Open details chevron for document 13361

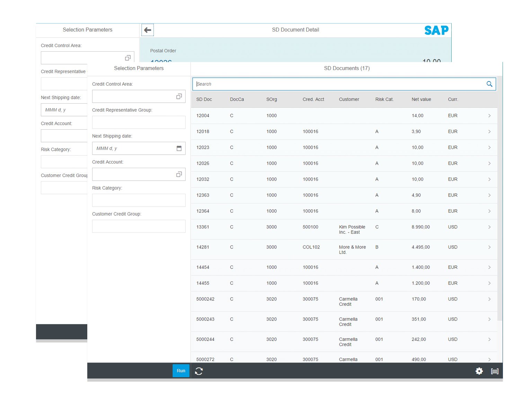489,227
